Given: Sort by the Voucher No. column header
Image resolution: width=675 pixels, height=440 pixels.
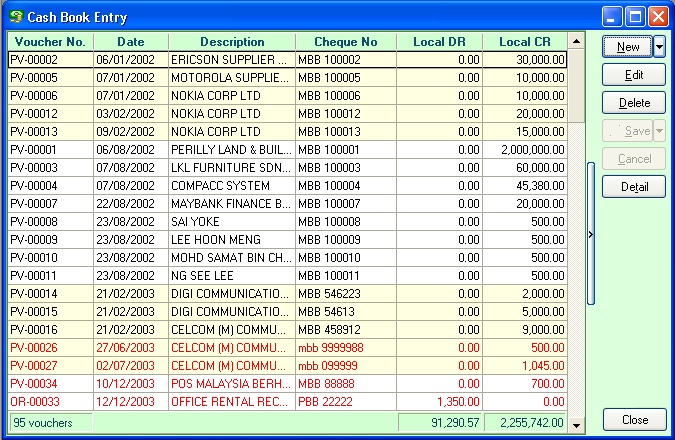Looking at the screenshot, I should [x=50, y=42].
